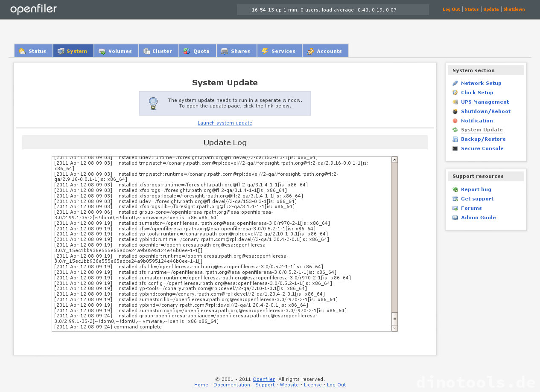This screenshot has width=540, height=392.
Task: Click the Services tab lightning icon
Action: click(265, 51)
